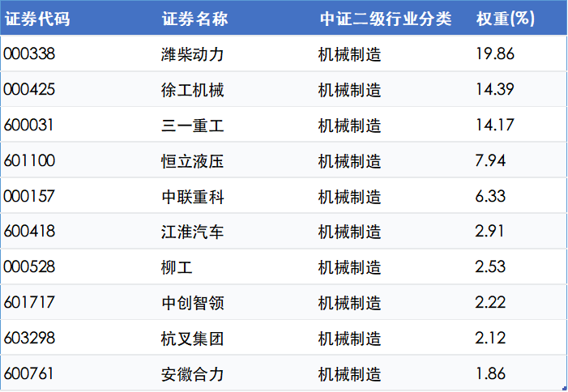This screenshot has height=392, width=568.
Task: Select the weight value 2.12
Action: 490,338
